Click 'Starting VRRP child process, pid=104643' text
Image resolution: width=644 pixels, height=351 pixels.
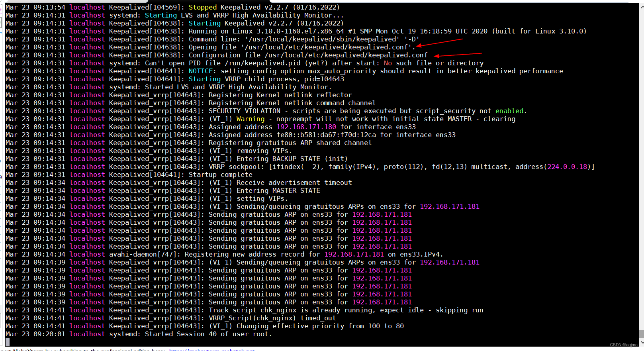tap(266, 79)
